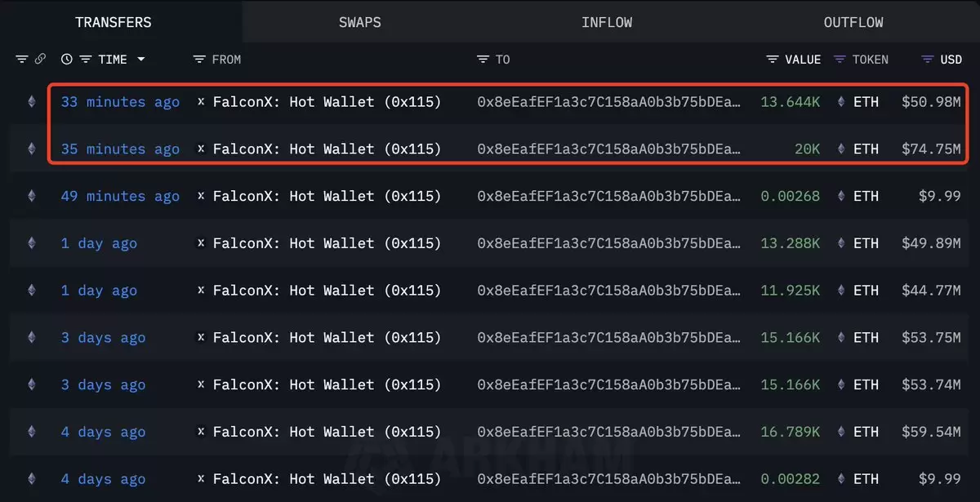This screenshot has width=980, height=502.
Task: Click the clock icon beside TIME
Action: click(67, 60)
